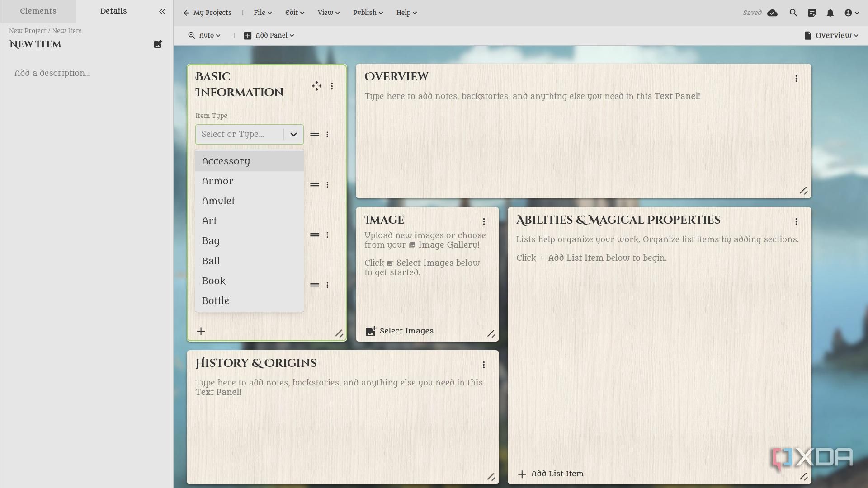Open the Overview panel's three-dot menu

click(796, 79)
